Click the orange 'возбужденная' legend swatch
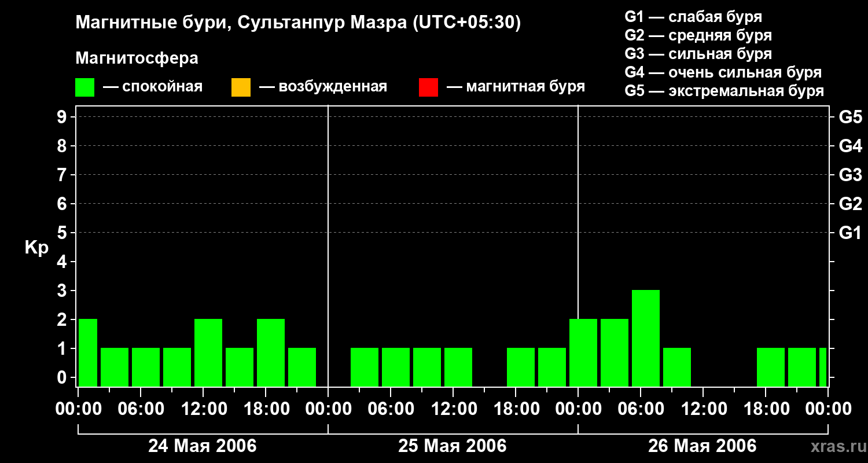 (241, 87)
